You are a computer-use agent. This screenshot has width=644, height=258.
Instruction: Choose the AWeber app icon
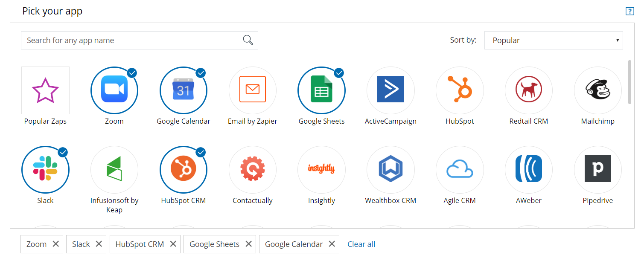(528, 169)
